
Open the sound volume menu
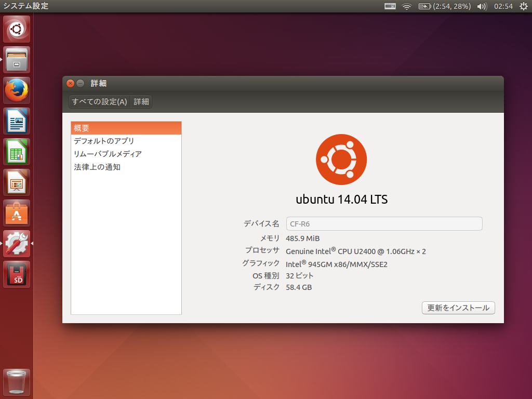tap(482, 6)
